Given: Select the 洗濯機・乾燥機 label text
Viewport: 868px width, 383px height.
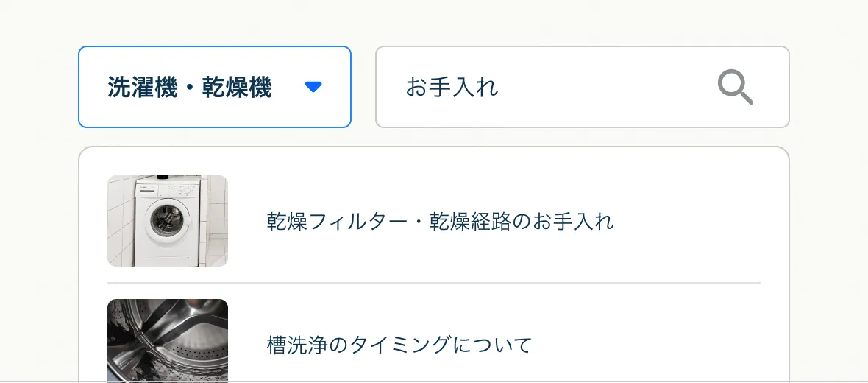Looking at the screenshot, I should (190, 88).
